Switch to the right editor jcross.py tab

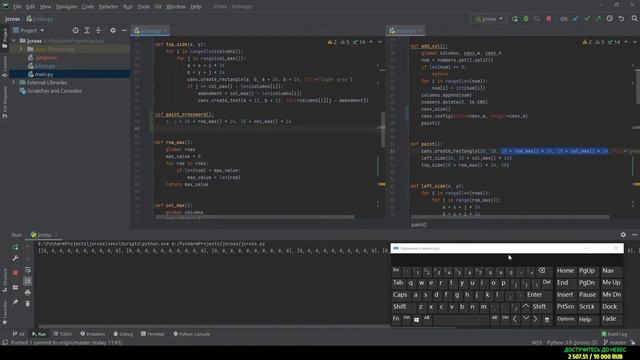405,31
